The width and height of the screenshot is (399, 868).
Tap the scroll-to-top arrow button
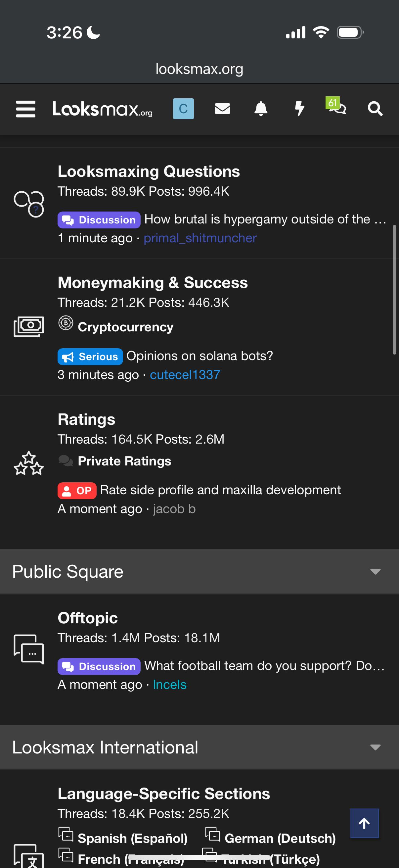[364, 823]
